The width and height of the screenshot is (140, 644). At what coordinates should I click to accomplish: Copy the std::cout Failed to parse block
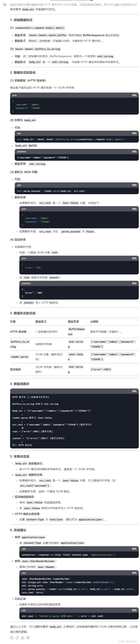pos(134,610)
